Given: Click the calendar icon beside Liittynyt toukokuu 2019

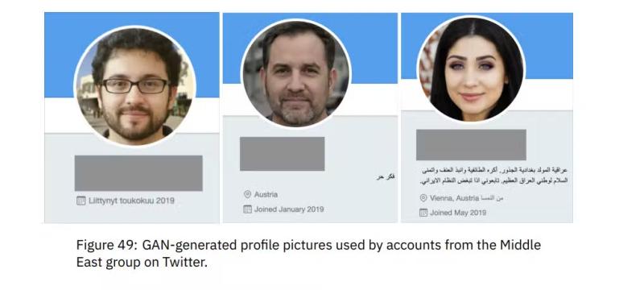Looking at the screenshot, I should [81, 201].
